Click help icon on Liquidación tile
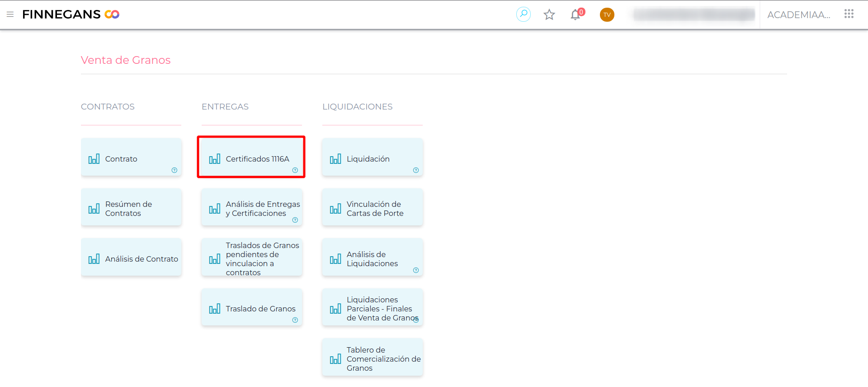 point(416,170)
